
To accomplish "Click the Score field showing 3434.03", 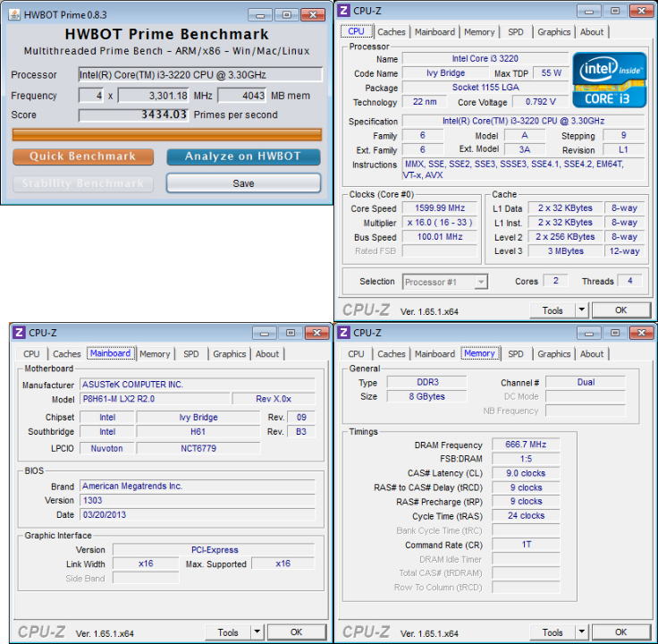I will pos(133,114).
